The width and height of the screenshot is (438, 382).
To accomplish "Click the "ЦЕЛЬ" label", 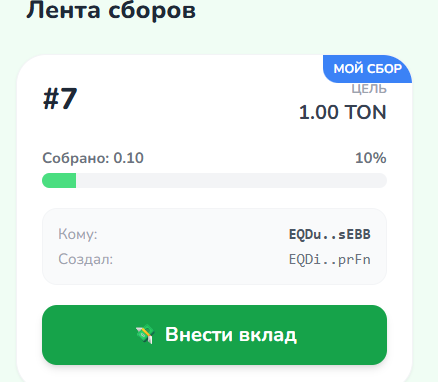I will coord(369,89).
